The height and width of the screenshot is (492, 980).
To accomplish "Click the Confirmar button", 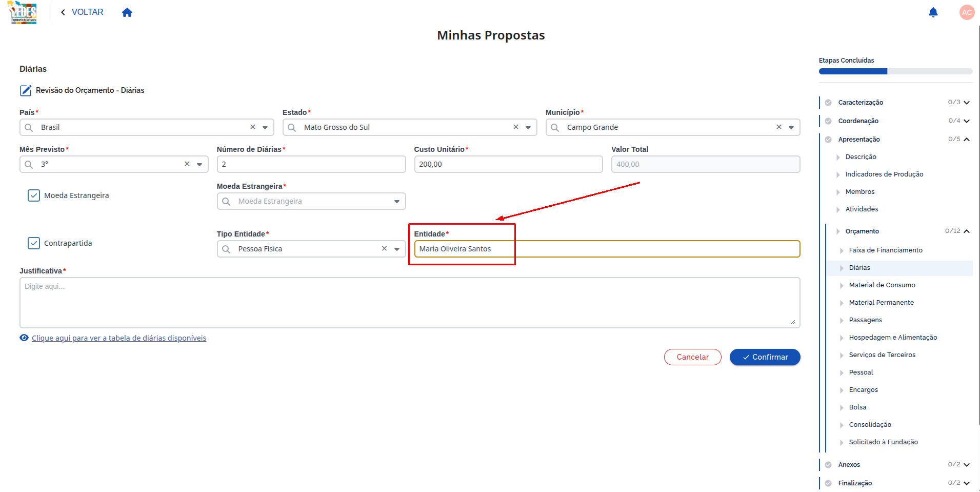I will [x=765, y=357].
